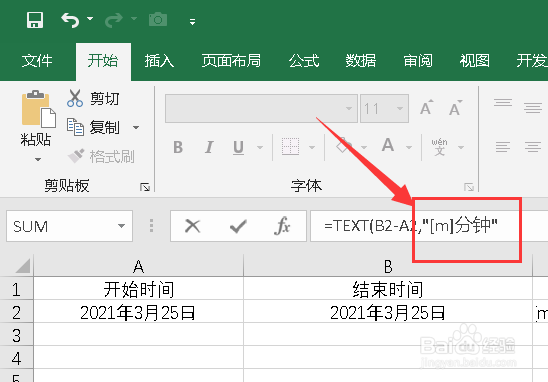Open the name box dropdown arrow
Screen dimensions: 548x382
pyautogui.click(x=121, y=226)
